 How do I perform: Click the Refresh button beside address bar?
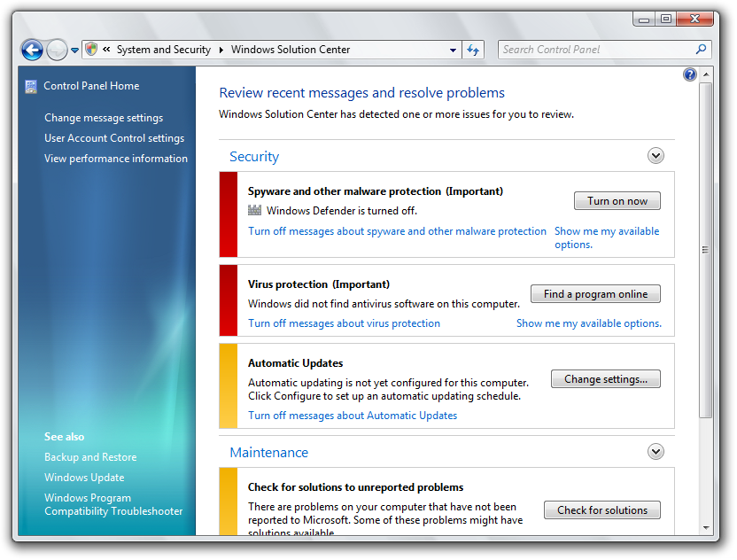tap(473, 50)
